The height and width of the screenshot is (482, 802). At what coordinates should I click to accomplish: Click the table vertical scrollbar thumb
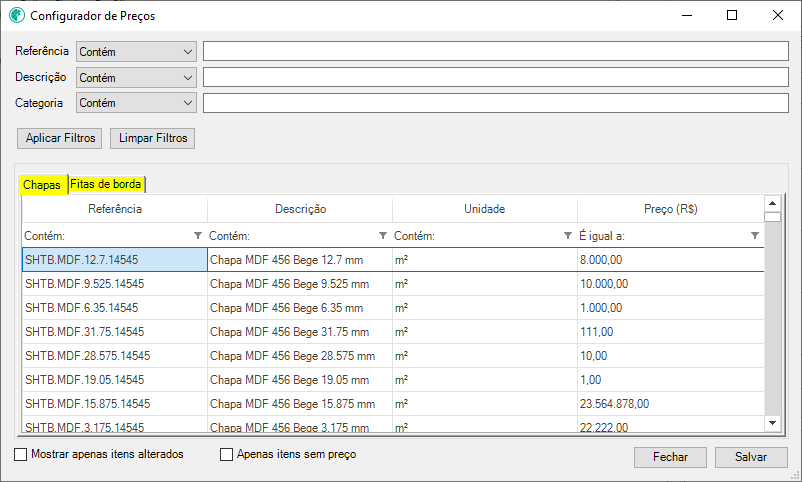772,216
